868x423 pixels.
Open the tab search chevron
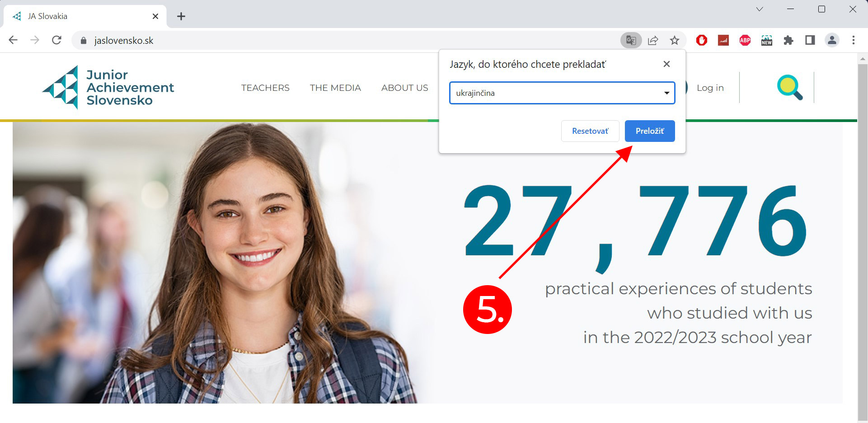click(x=760, y=9)
